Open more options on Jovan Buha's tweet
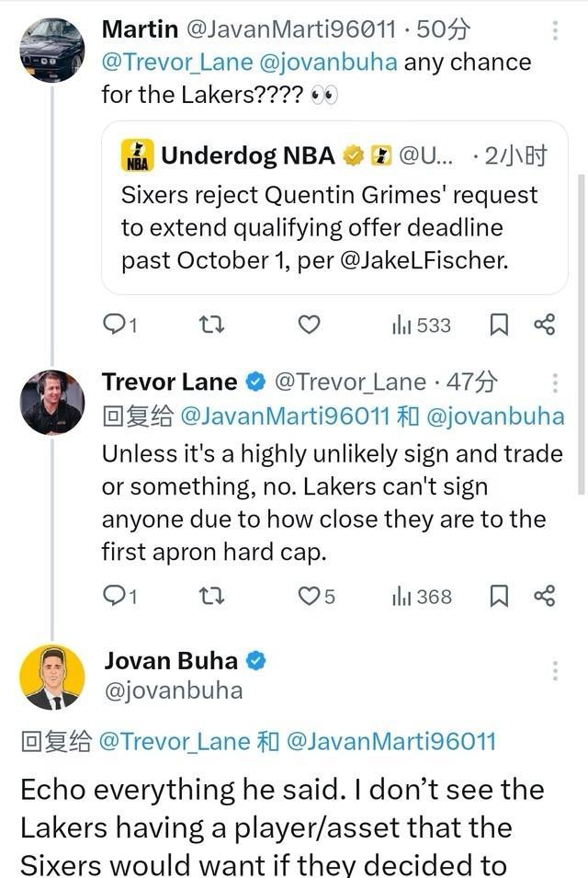The width and height of the screenshot is (588, 878). coord(555,670)
